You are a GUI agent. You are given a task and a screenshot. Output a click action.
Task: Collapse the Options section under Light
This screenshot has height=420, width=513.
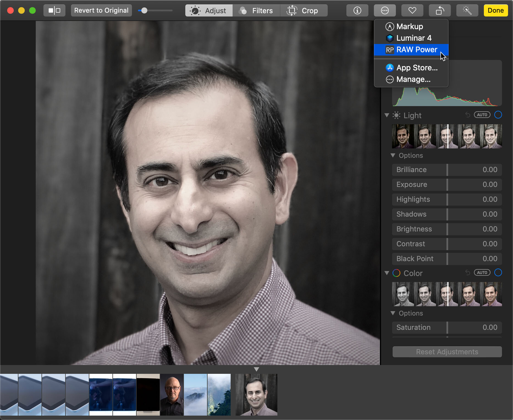click(393, 155)
